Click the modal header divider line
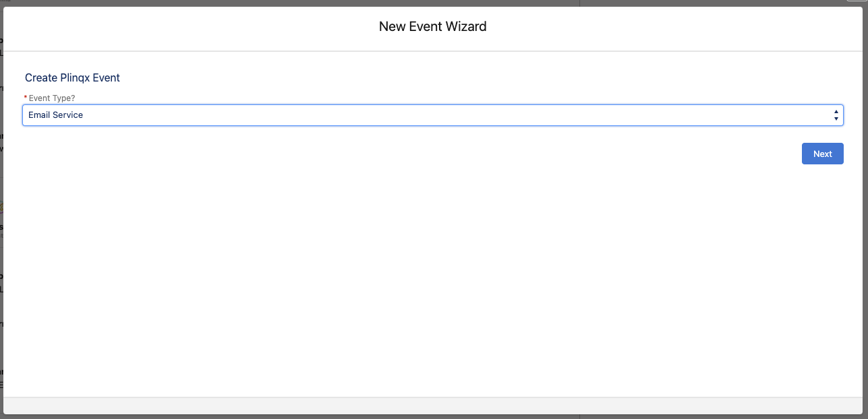Screen dimensions: 868x419 [x=434, y=51]
